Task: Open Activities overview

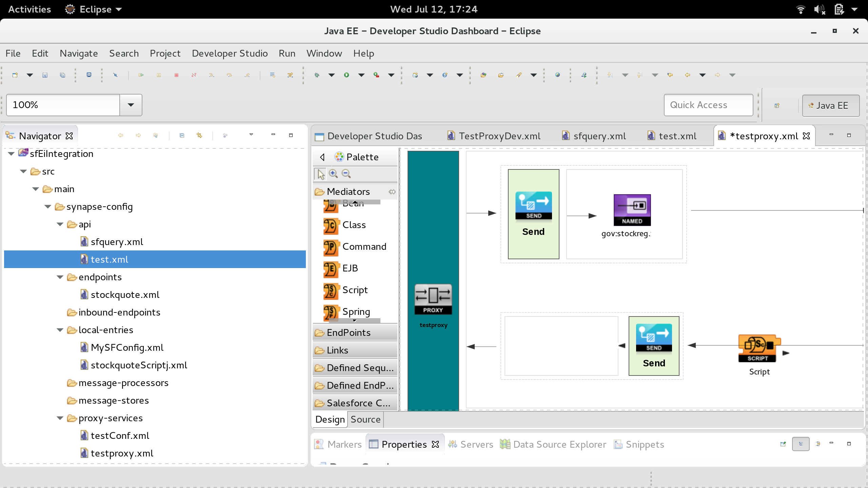Action: tap(29, 9)
